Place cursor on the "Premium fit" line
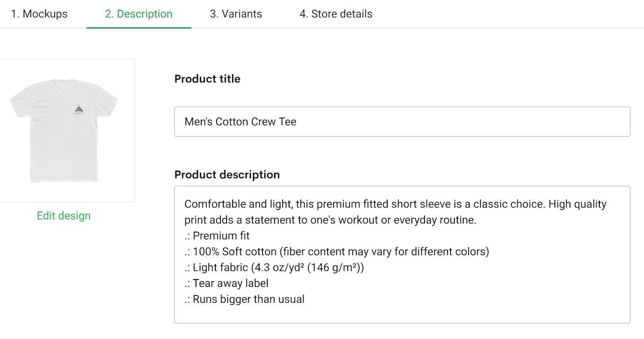 tap(221, 236)
